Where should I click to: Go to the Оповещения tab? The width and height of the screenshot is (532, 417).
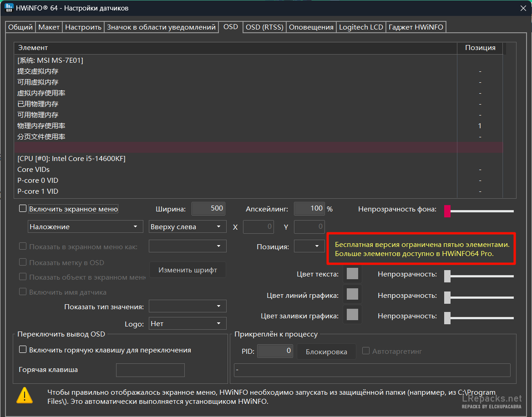[311, 27]
